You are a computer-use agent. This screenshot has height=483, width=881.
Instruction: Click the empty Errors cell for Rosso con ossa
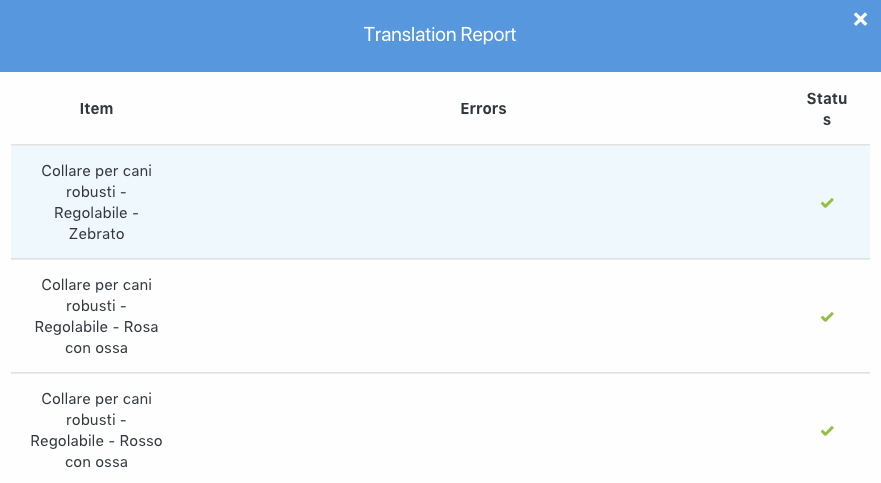pyautogui.click(x=483, y=431)
